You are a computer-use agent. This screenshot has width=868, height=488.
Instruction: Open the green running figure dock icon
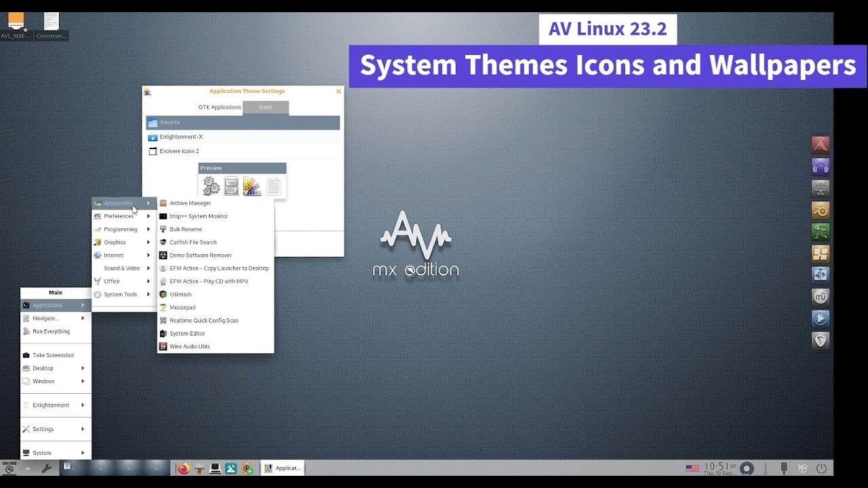[821, 232]
